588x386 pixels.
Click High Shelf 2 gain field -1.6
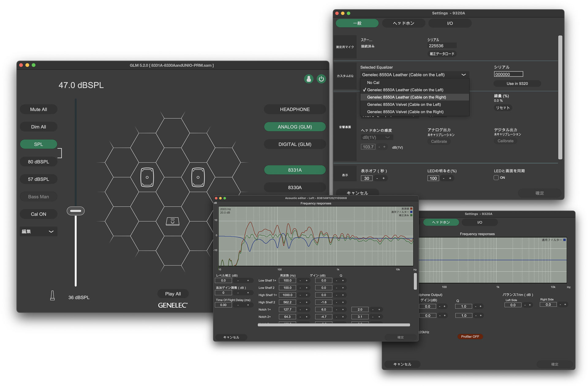(x=323, y=302)
